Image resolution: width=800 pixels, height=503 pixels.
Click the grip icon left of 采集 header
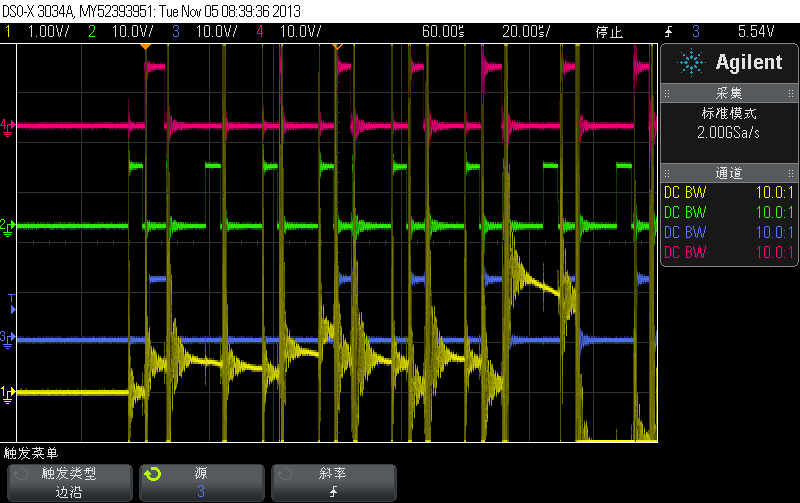pyautogui.click(x=667, y=93)
